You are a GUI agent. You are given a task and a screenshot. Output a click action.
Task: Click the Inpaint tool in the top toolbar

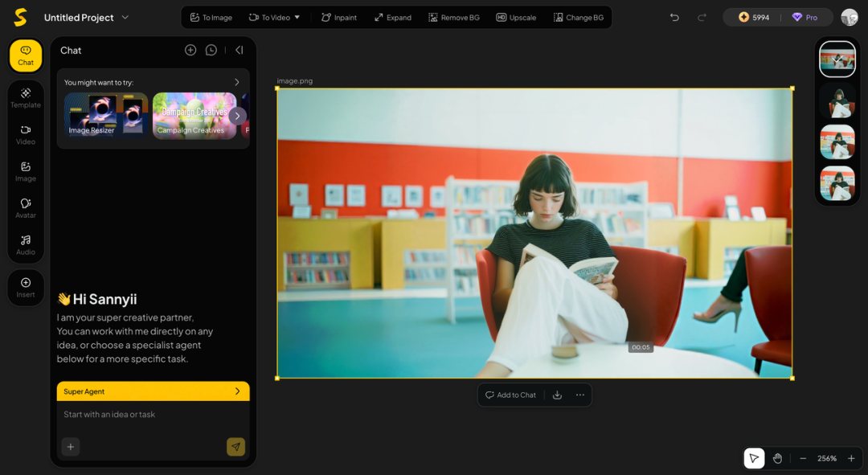coord(339,18)
